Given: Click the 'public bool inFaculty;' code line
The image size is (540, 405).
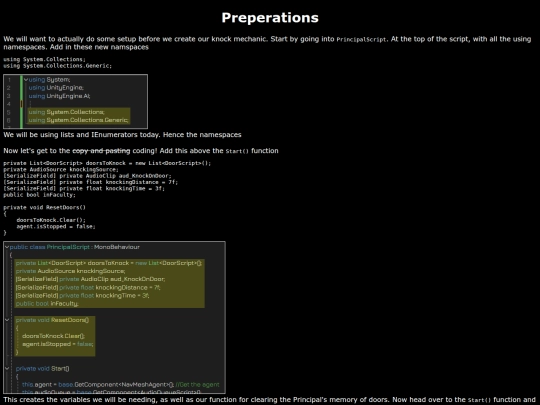Looking at the screenshot, I should (x=39, y=195).
